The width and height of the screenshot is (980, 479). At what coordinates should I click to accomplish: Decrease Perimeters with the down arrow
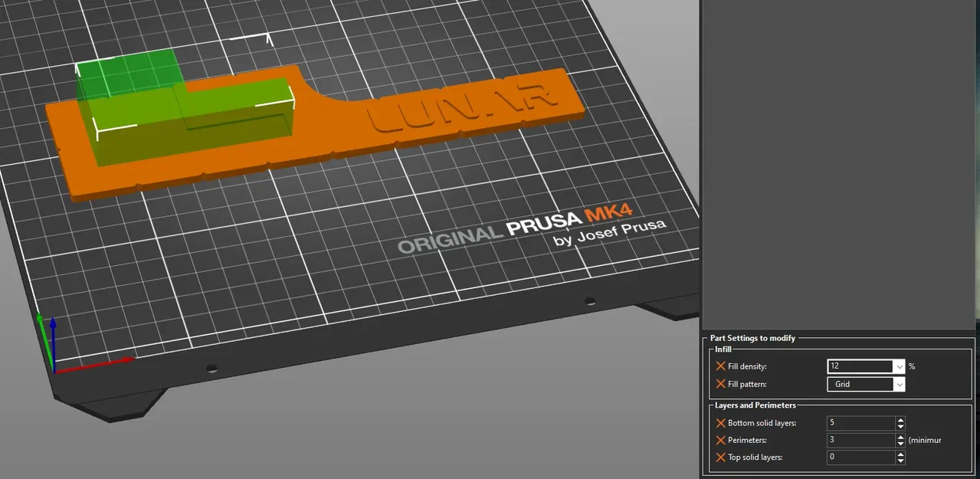[900, 444]
